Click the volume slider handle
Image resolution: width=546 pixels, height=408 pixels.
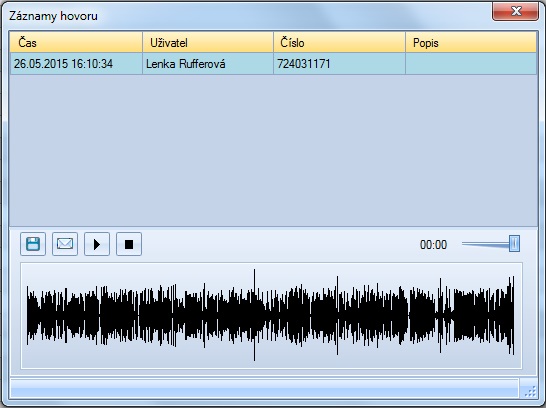pyautogui.click(x=514, y=243)
